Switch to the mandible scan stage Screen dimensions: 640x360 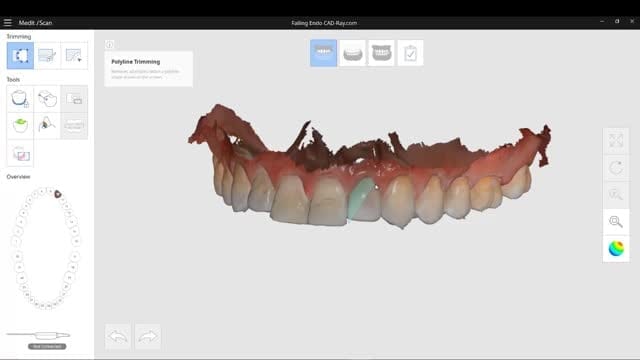(353, 53)
